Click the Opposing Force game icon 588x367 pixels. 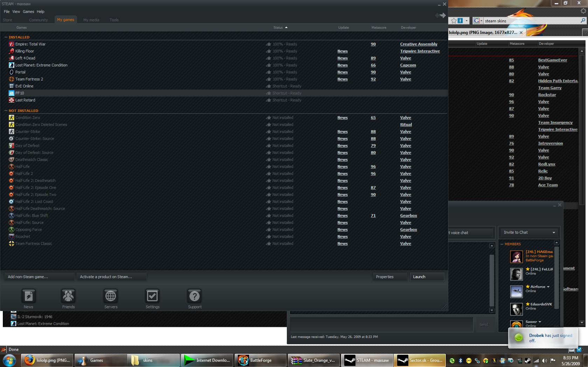tap(12, 230)
